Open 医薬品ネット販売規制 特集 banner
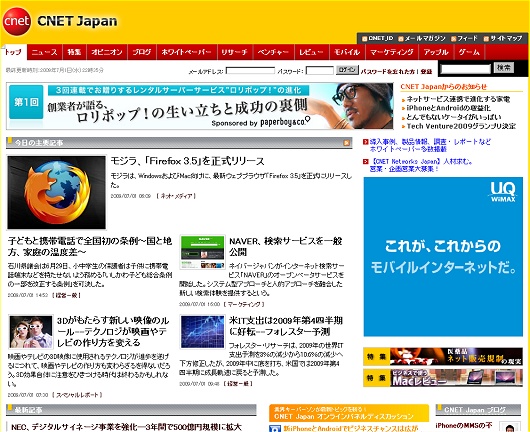This screenshot has height=432, width=530. [443, 357]
